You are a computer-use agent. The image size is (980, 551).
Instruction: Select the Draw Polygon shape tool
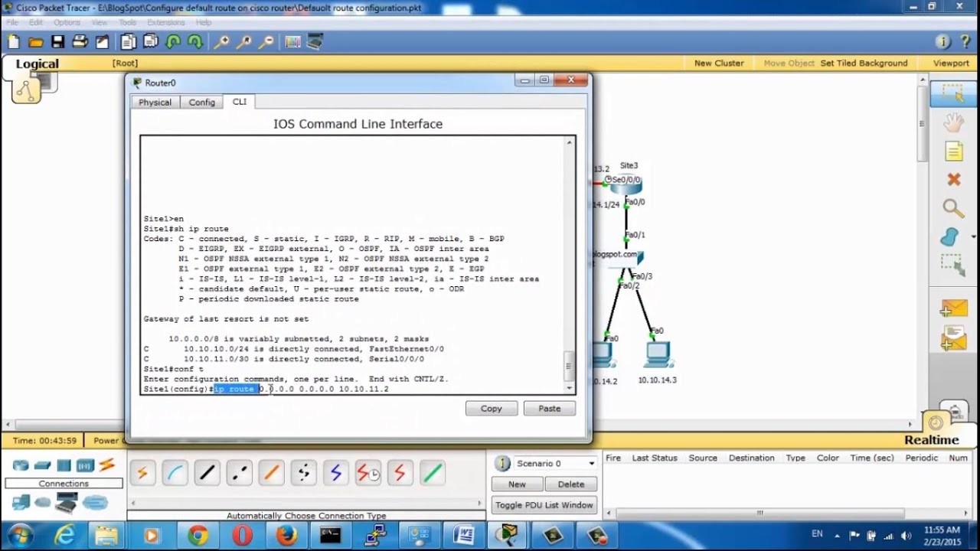[950, 236]
